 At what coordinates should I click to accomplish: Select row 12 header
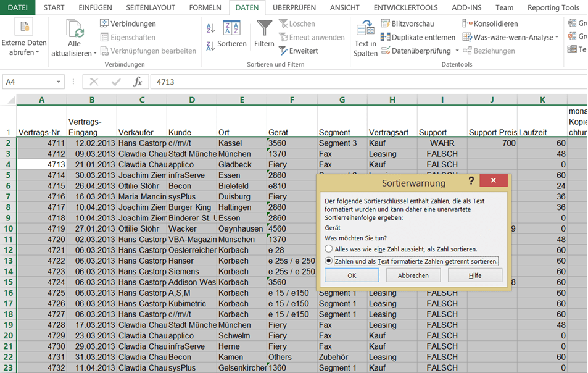[8, 250]
